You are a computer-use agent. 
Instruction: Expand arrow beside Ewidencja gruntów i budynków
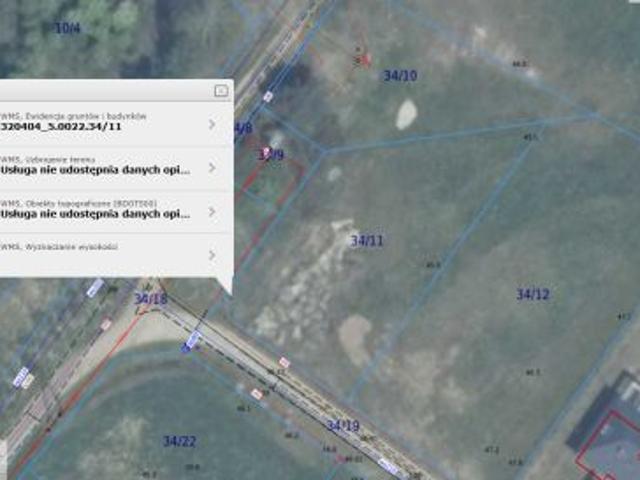click(212, 124)
